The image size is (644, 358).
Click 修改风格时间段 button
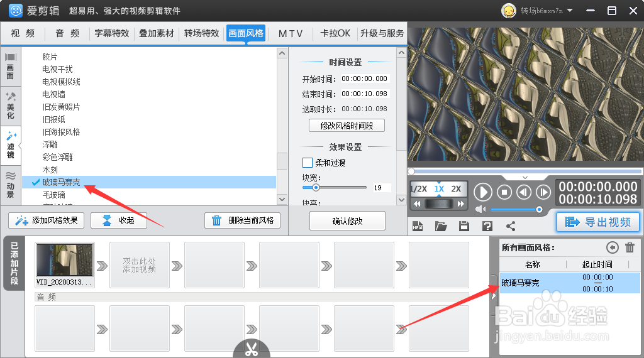(347, 126)
